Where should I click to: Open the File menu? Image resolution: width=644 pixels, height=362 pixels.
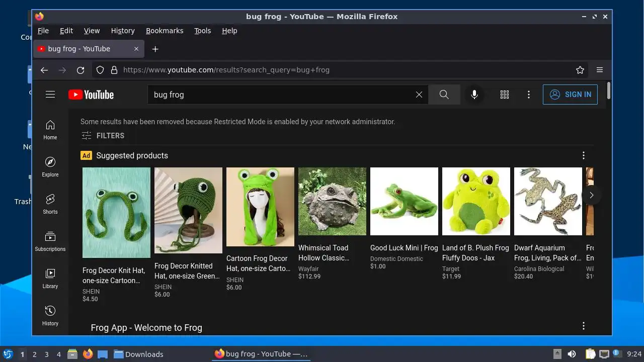pyautogui.click(x=43, y=31)
